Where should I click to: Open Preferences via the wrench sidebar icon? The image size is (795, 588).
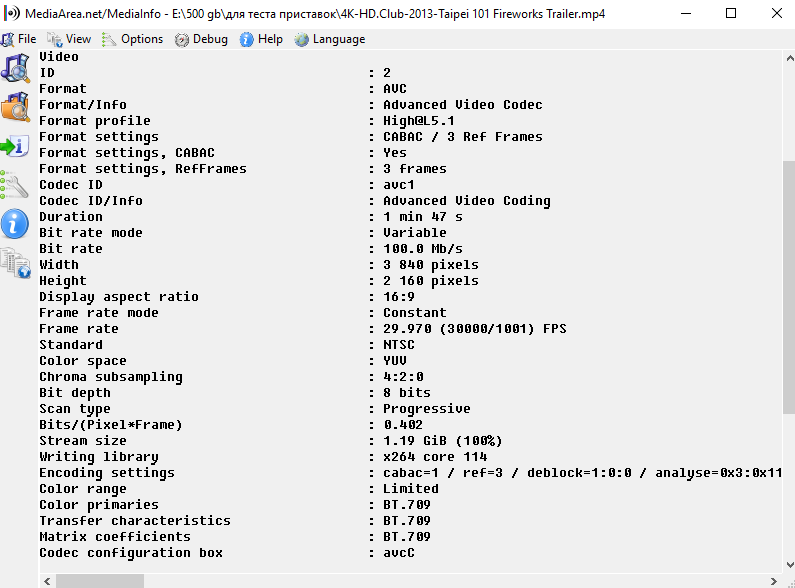tap(15, 185)
